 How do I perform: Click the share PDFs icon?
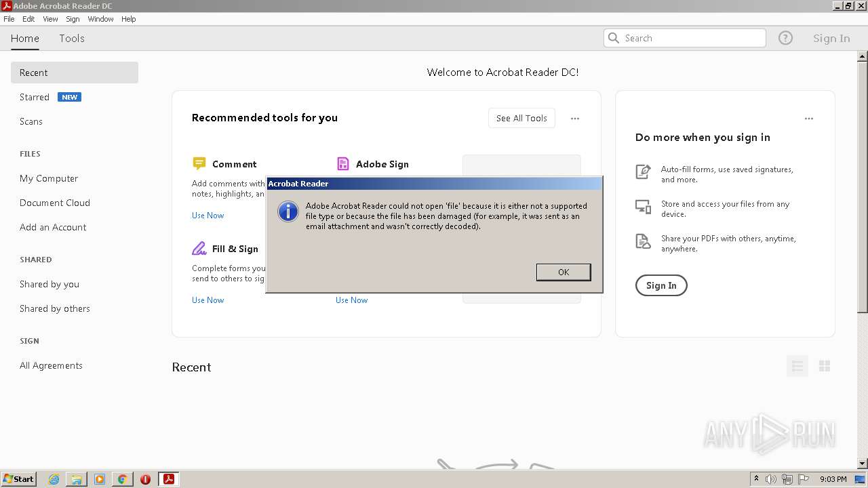[643, 241]
